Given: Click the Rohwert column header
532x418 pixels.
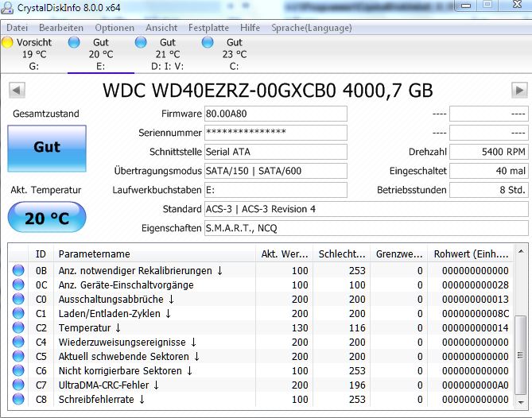Looking at the screenshot, I should coord(471,254).
